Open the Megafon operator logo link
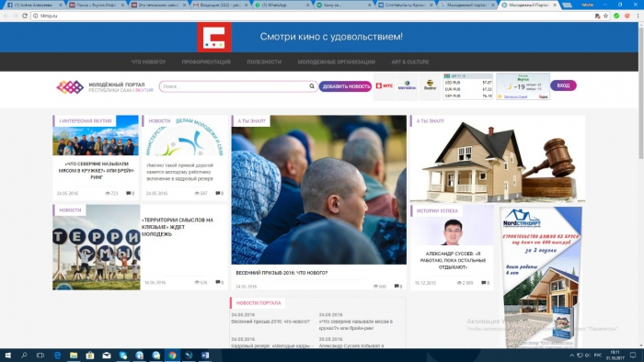 click(x=407, y=86)
